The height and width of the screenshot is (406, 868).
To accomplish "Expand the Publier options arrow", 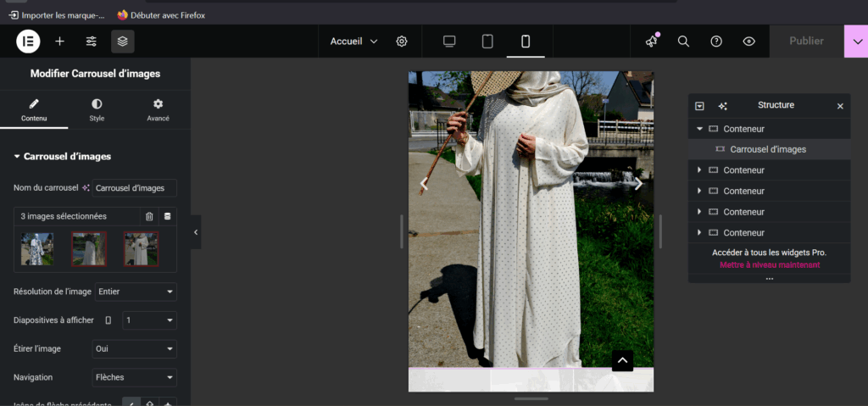I will click(x=855, y=41).
